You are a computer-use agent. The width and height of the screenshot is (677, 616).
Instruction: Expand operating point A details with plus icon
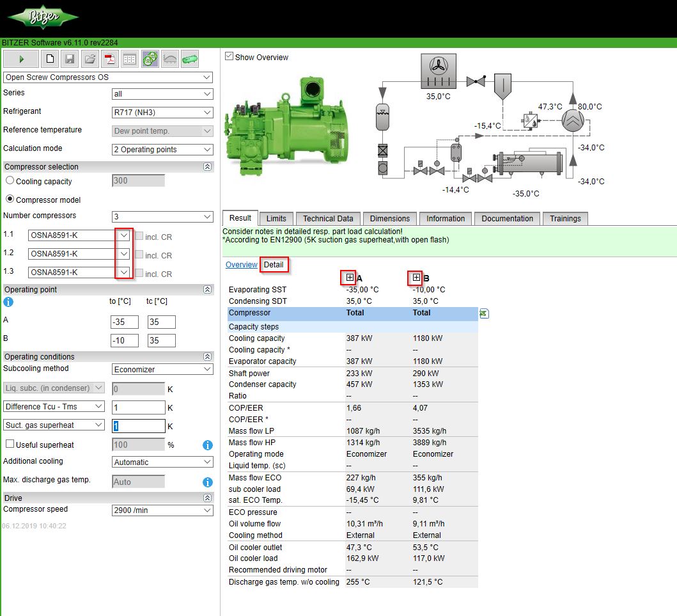tap(349, 277)
